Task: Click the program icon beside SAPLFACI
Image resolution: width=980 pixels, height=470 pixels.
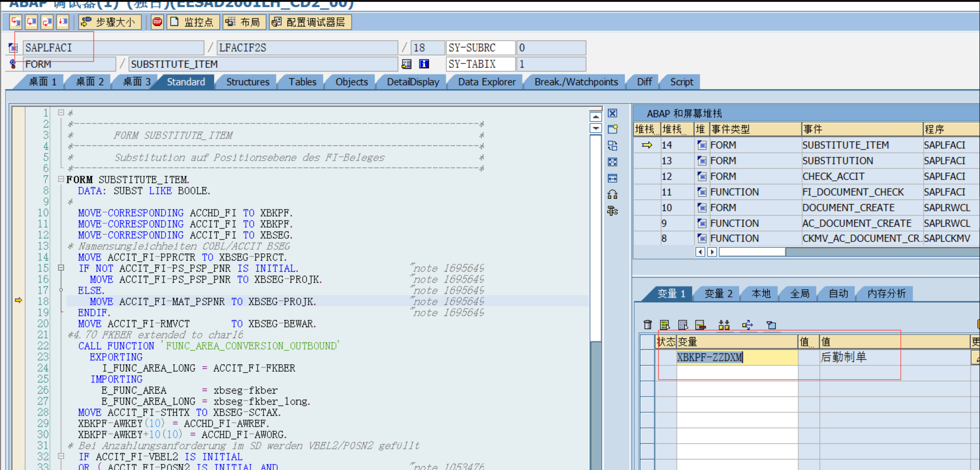Action: 13,48
